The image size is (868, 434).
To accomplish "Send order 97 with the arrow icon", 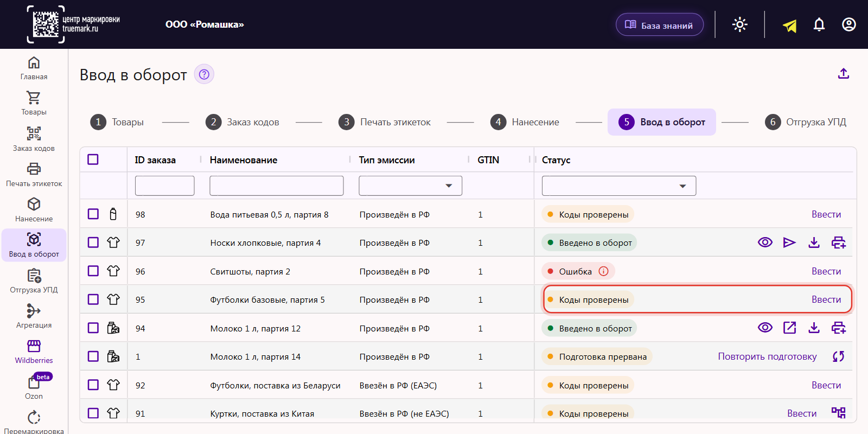I will pos(789,242).
